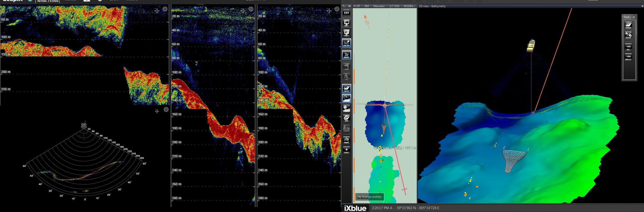Viewport: 644px width, 212px height.
Task: Open the Trawl settings tool
Action: 346,140
